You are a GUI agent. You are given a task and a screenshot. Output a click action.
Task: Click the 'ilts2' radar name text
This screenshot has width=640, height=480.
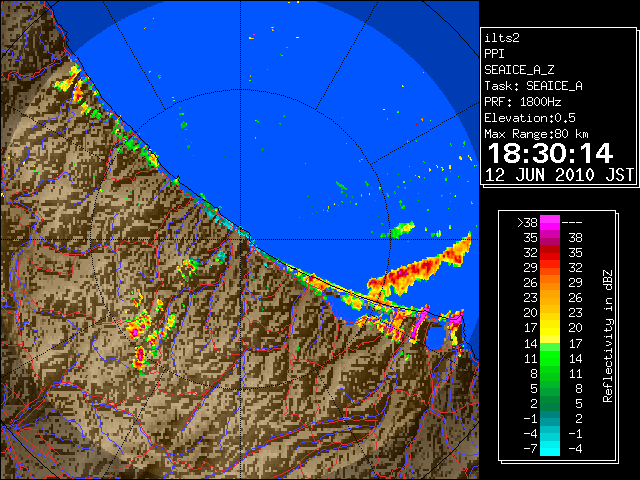[x=502, y=38]
